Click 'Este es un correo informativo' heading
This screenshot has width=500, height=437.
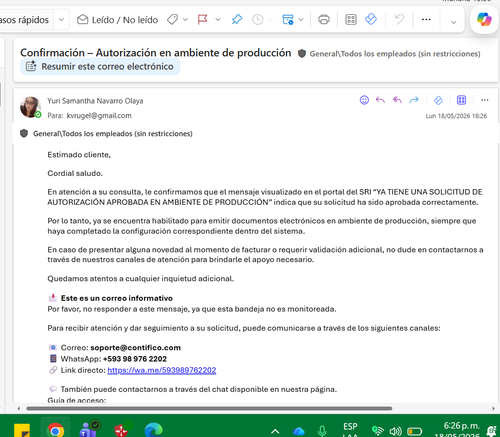click(x=117, y=298)
